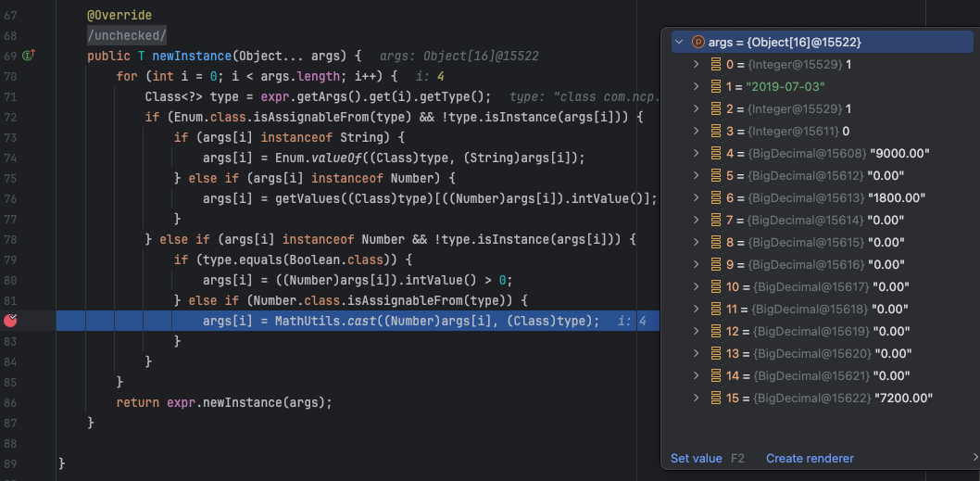The image size is (980, 481).
Task: Click the newInstance method name
Action: 192,56
